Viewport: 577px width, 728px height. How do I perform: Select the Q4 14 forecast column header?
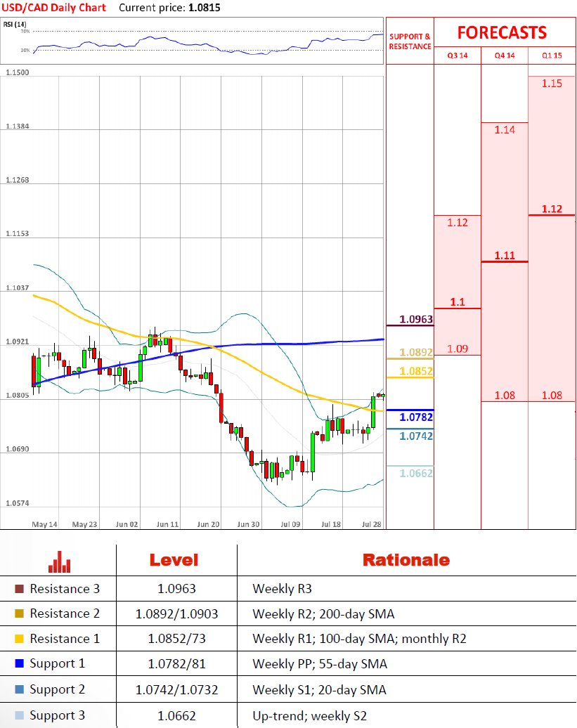click(x=505, y=56)
